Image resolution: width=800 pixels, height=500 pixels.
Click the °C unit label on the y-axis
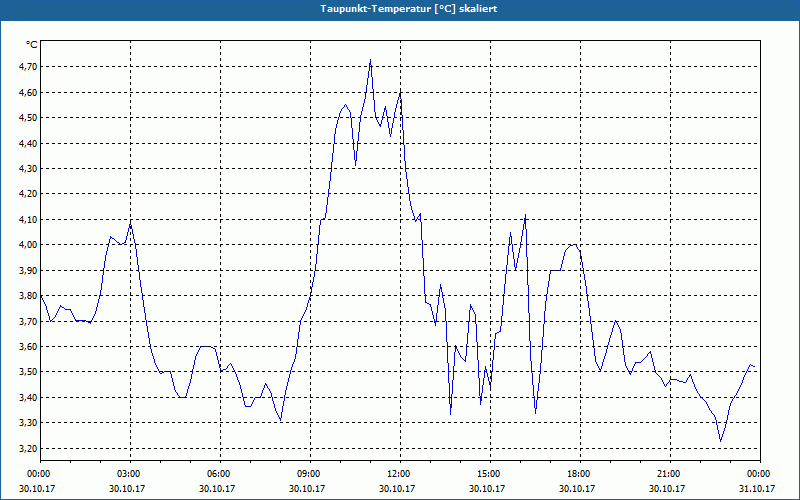(x=32, y=45)
